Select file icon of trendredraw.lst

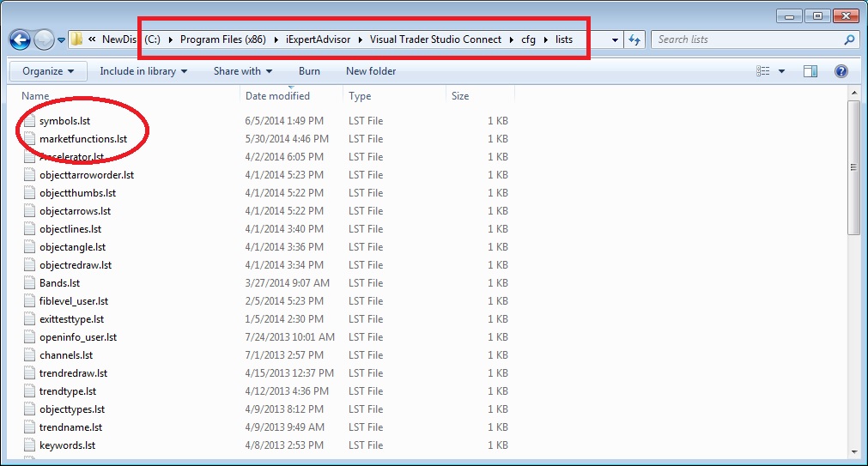29,373
